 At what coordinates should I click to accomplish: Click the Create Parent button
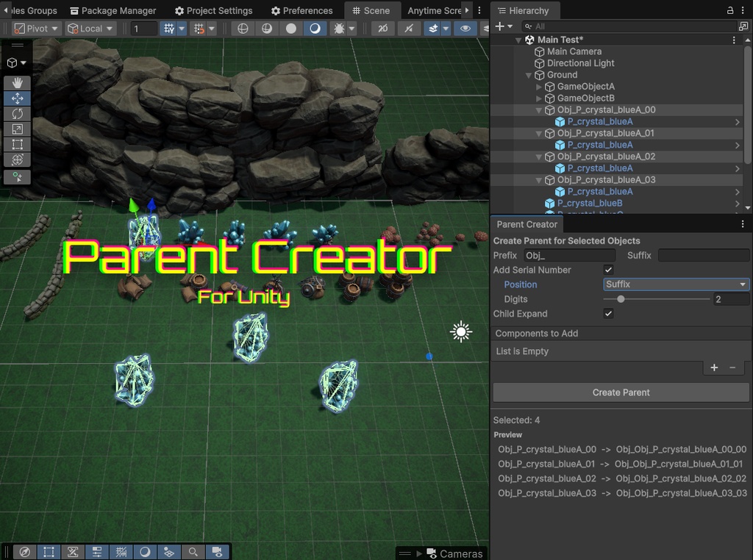(621, 392)
